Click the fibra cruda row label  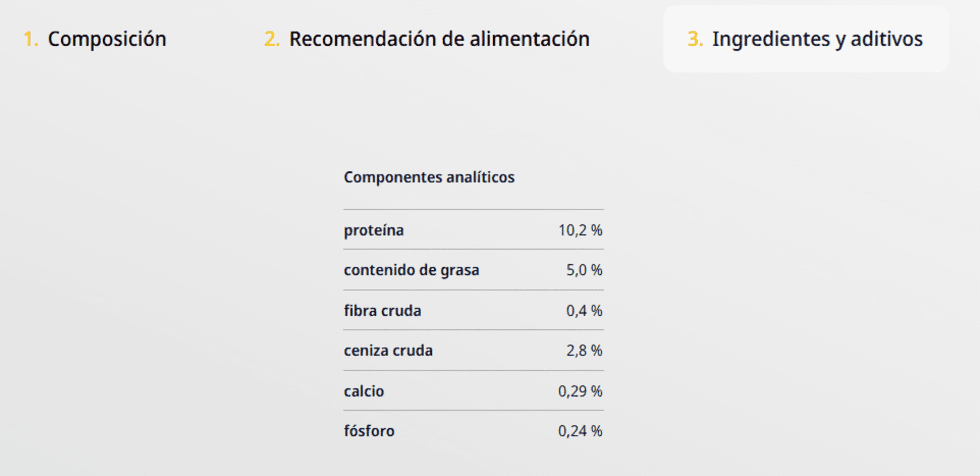[x=382, y=311]
